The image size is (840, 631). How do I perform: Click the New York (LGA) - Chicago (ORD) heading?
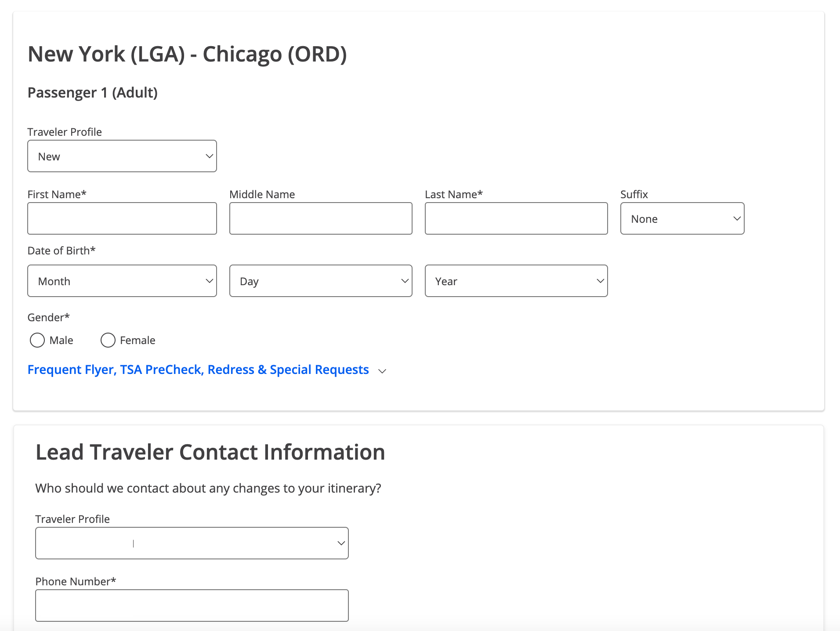coord(187,54)
